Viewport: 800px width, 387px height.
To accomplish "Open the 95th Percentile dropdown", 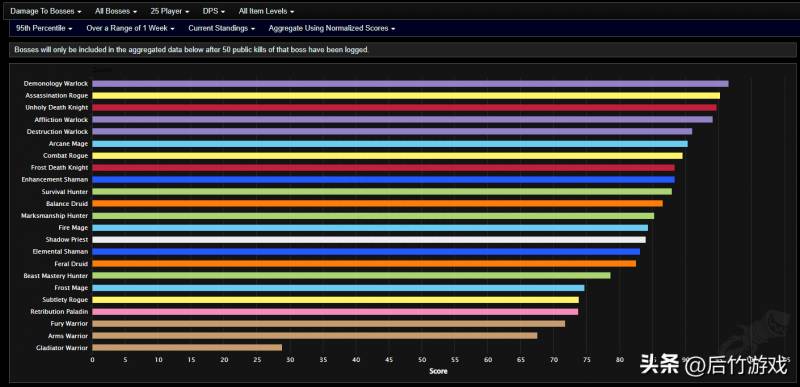I will [44, 29].
